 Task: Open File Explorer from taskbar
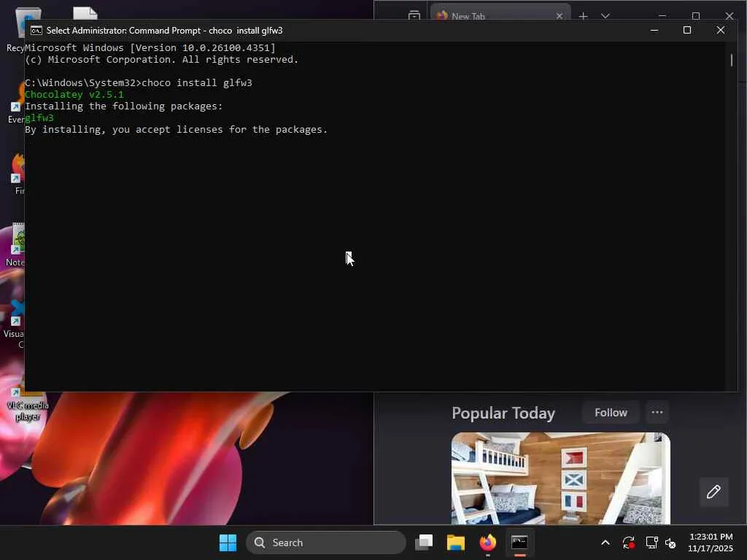[x=455, y=542]
